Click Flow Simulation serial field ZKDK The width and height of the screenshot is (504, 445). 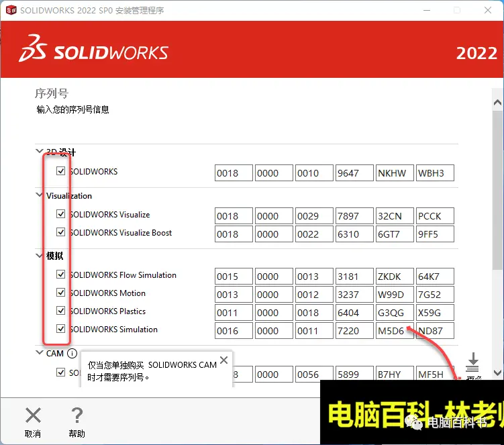395,277
